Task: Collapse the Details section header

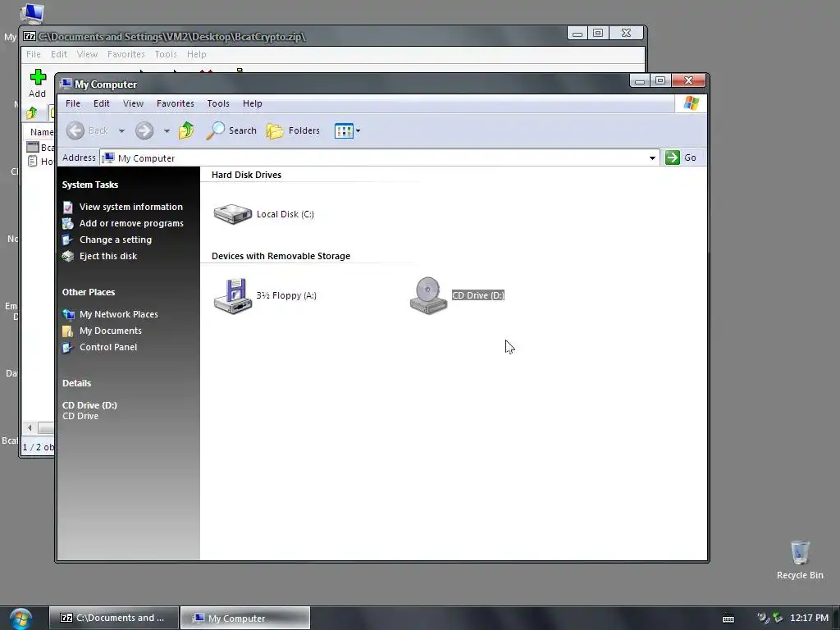Action: [x=76, y=383]
